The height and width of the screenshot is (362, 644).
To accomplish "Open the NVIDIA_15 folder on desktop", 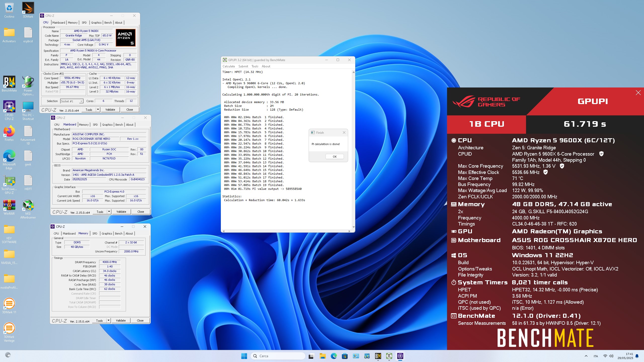I will 9,256.
